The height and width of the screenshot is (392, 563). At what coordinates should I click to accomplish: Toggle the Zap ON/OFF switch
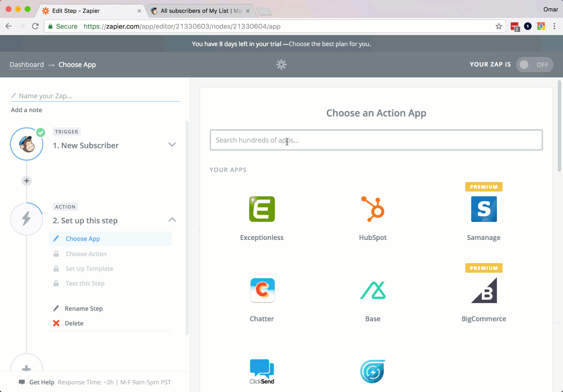(534, 65)
